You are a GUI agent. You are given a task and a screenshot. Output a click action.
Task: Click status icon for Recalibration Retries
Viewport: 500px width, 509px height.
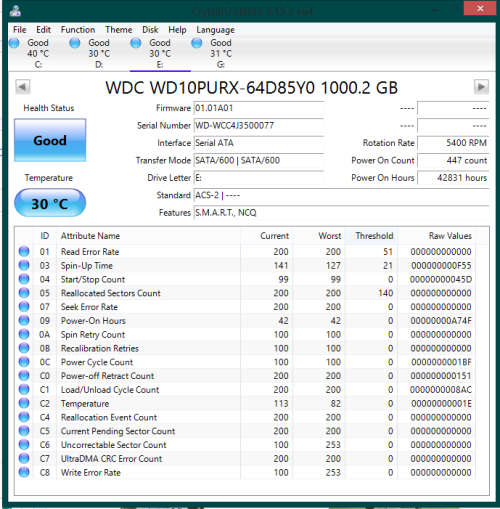point(24,348)
